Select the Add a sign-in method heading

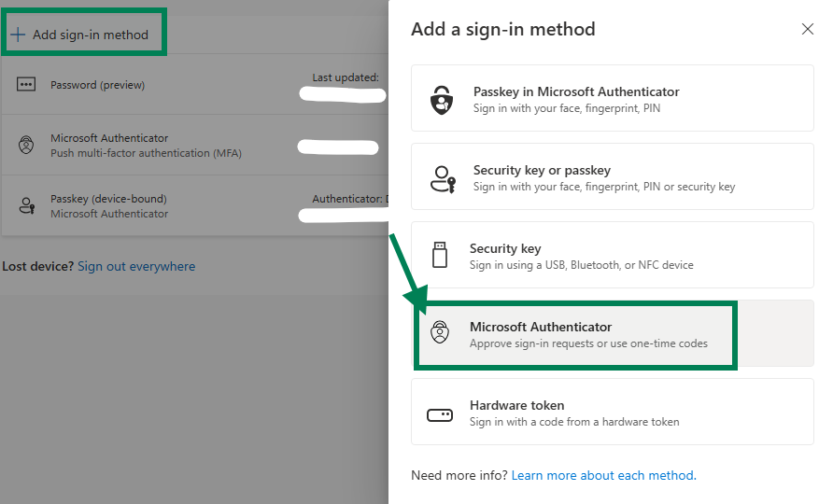503,29
